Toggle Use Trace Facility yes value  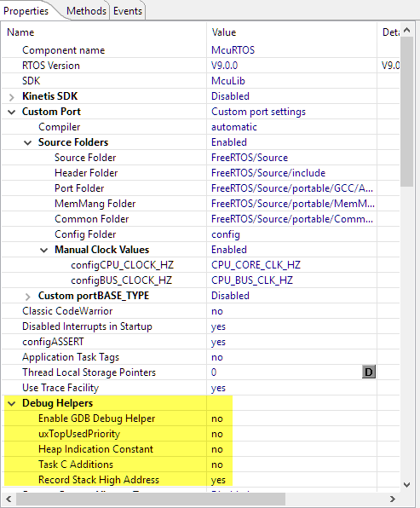(218, 388)
